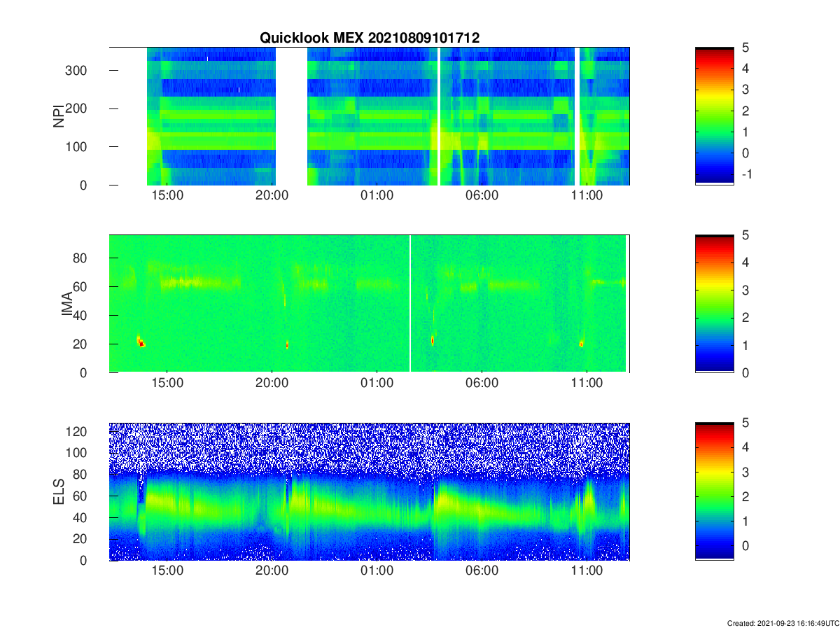Click the title 'Quicklook MEX 20210809101712'
This screenshot has height=630, width=840.
tap(370, 38)
